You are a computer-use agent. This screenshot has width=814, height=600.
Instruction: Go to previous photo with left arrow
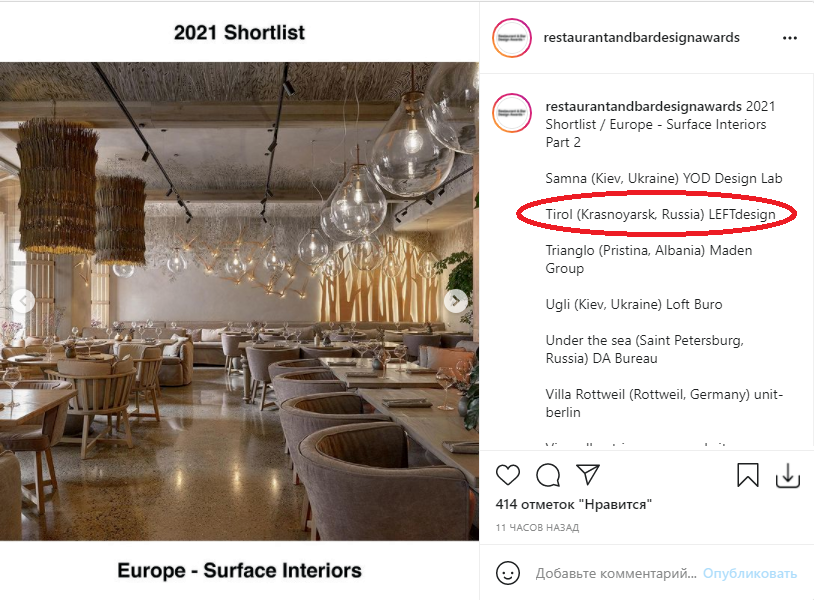pos(22,301)
